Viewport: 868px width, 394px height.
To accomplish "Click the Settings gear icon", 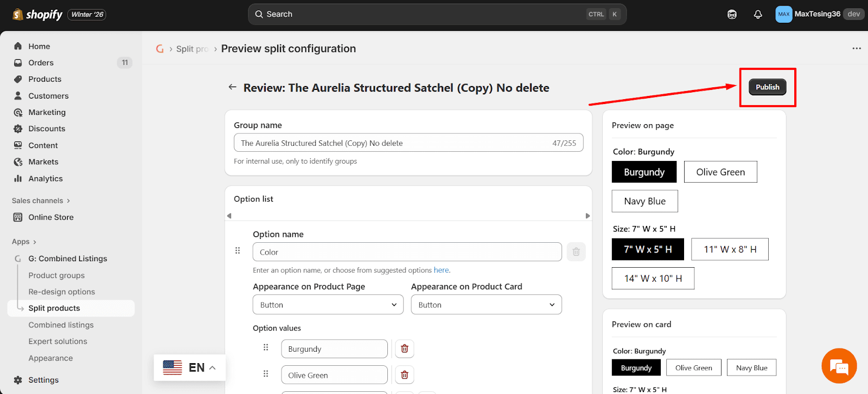I will (18, 380).
